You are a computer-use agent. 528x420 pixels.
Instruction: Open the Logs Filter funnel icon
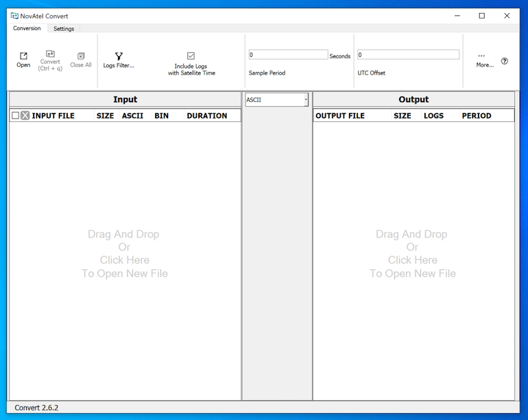pos(119,56)
